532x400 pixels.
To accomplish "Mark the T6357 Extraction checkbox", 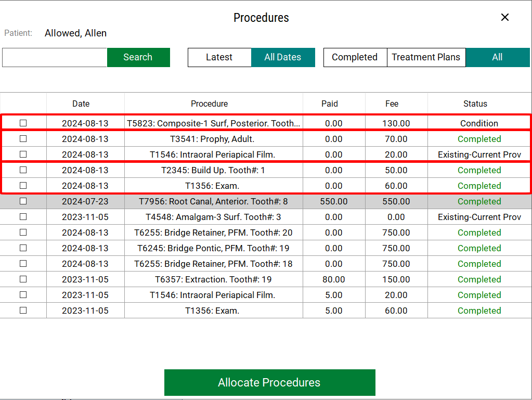I will [23, 279].
